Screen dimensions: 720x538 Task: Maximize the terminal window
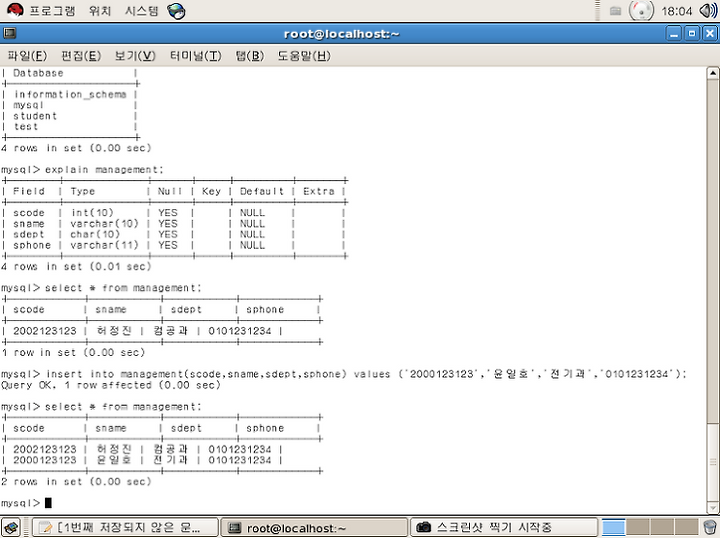click(692, 34)
